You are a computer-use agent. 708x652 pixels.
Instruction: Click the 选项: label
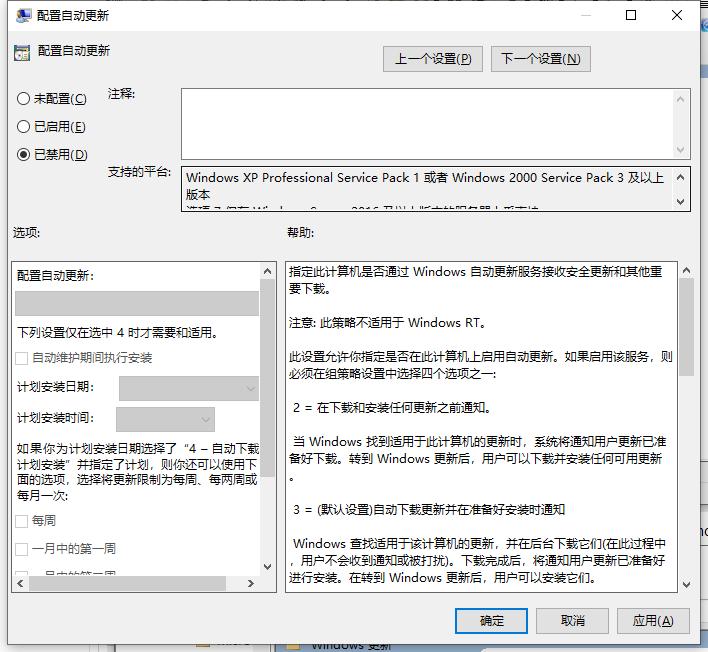(x=26, y=233)
